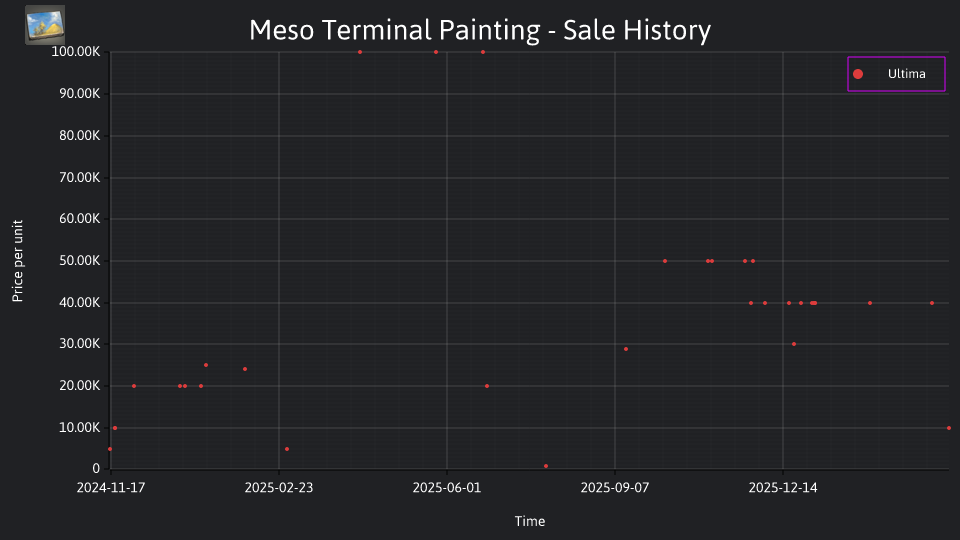Click the Time axis title
960x540 pixels.
pos(530,521)
